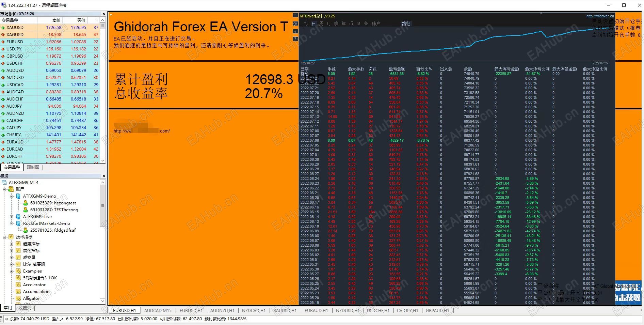
Task: Switch to the 收藏夹 favorites tab
Action: pos(25,308)
